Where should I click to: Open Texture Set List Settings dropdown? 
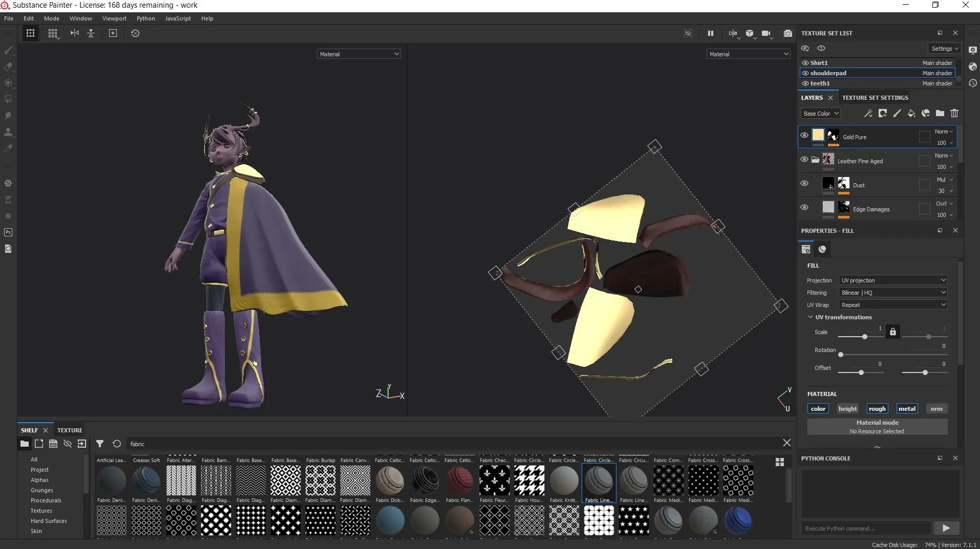[x=944, y=49]
